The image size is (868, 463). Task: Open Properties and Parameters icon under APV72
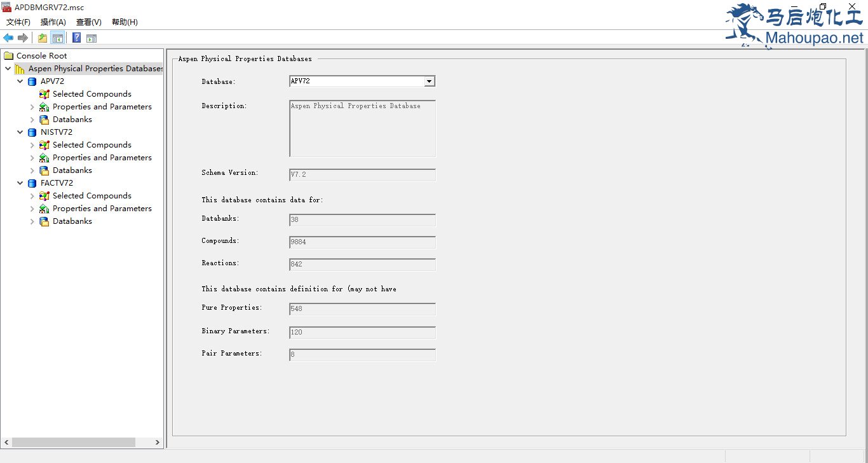[44, 107]
